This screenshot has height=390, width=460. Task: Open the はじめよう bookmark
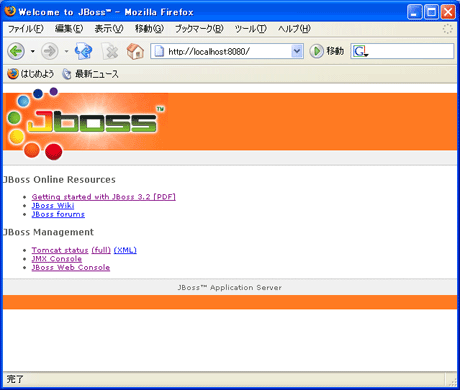(x=31, y=74)
